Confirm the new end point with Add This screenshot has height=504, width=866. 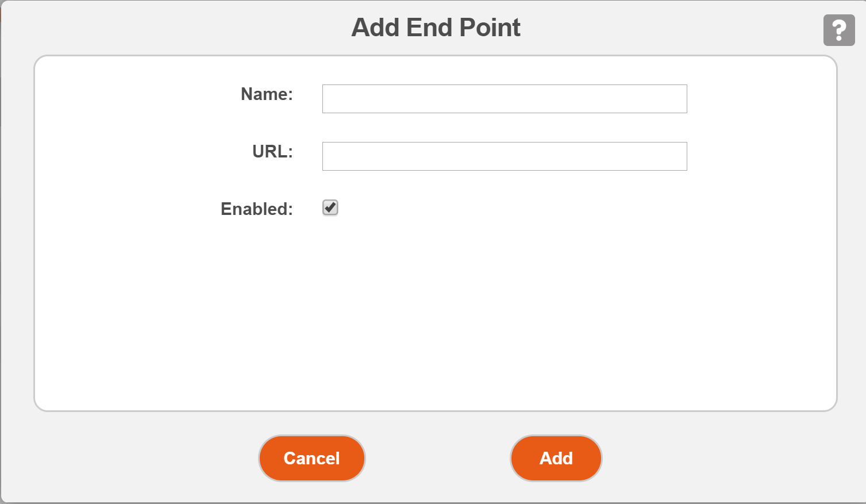point(556,458)
